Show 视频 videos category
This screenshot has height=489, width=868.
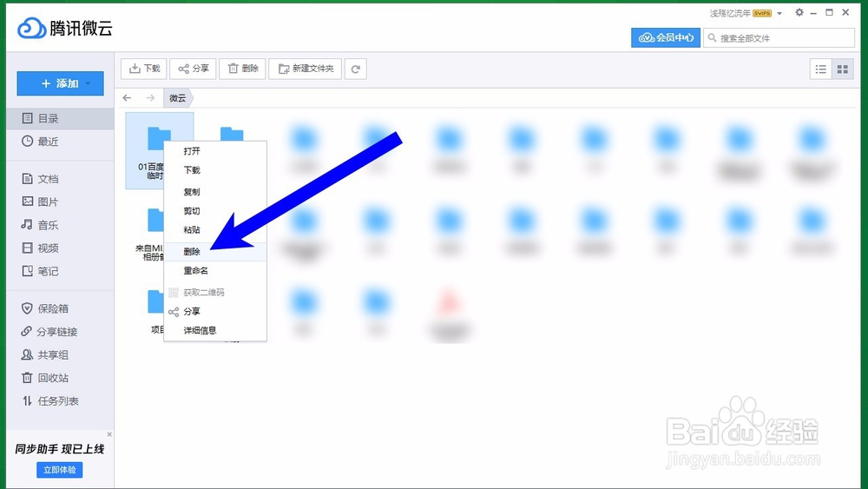(x=61, y=248)
